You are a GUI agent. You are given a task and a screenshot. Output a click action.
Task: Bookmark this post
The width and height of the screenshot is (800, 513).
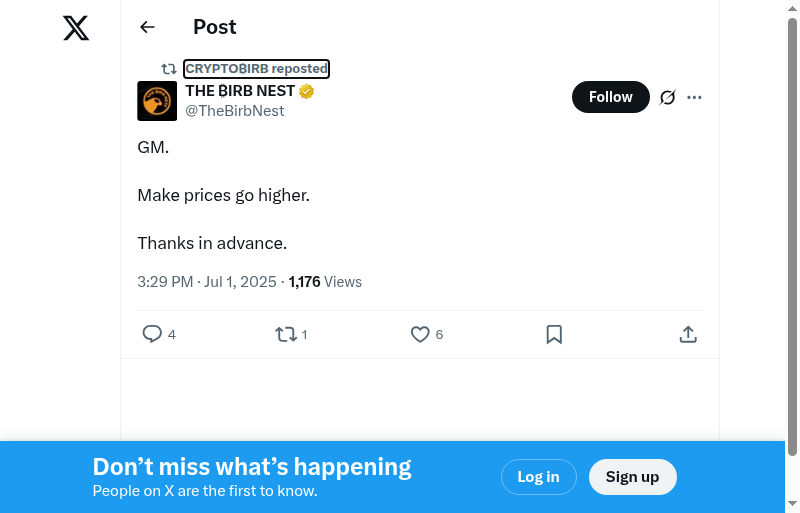pyautogui.click(x=554, y=334)
